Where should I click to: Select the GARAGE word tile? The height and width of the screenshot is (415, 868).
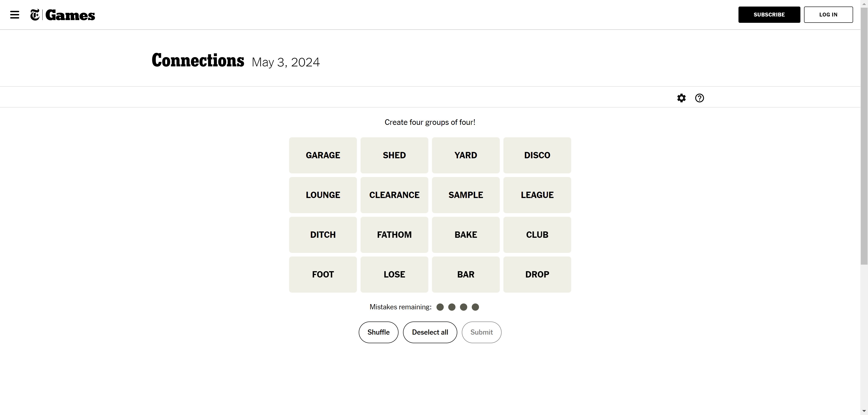tap(323, 155)
